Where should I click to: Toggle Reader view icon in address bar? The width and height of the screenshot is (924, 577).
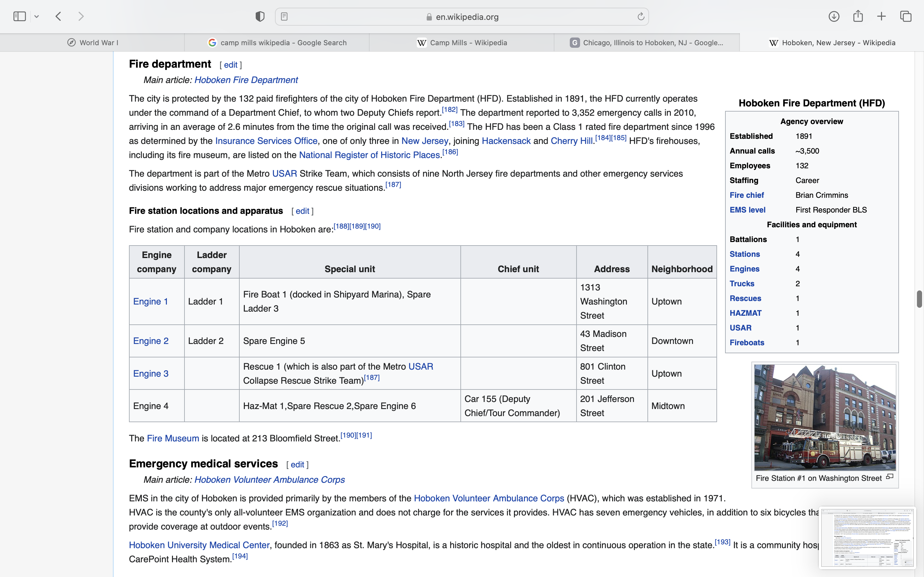[x=284, y=16]
